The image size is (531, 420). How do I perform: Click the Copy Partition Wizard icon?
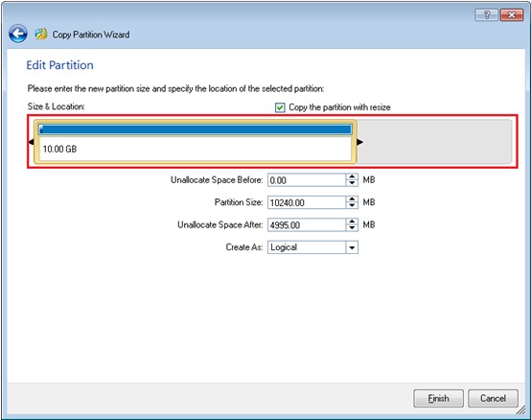click(x=41, y=34)
